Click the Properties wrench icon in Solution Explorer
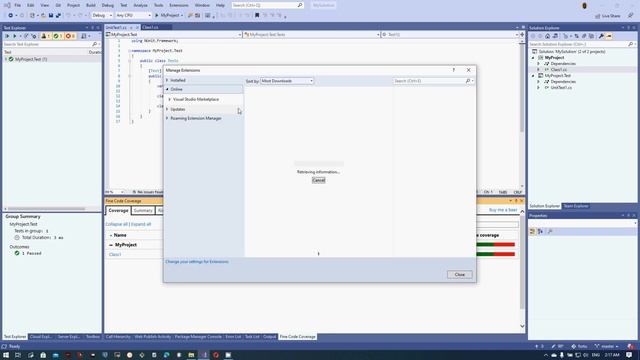This screenshot has height=360, width=640. (x=601, y=36)
